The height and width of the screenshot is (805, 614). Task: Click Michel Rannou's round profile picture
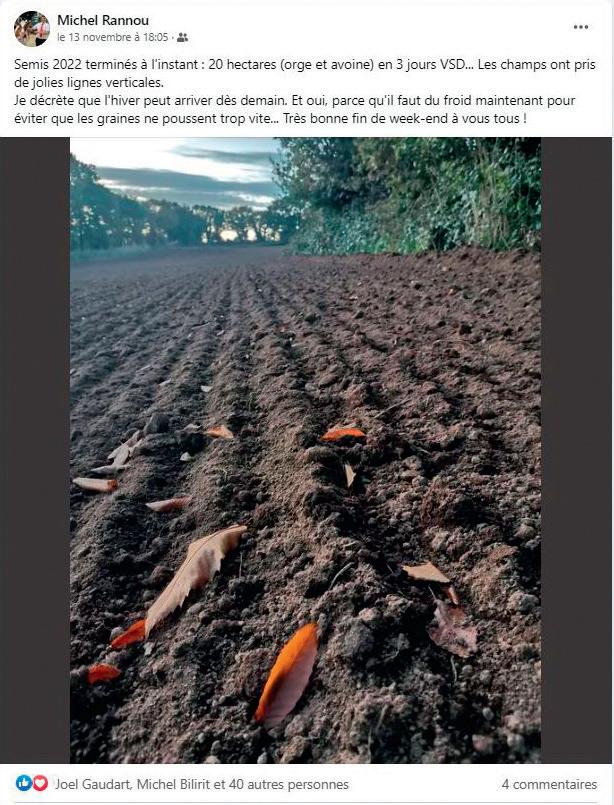coord(32,29)
